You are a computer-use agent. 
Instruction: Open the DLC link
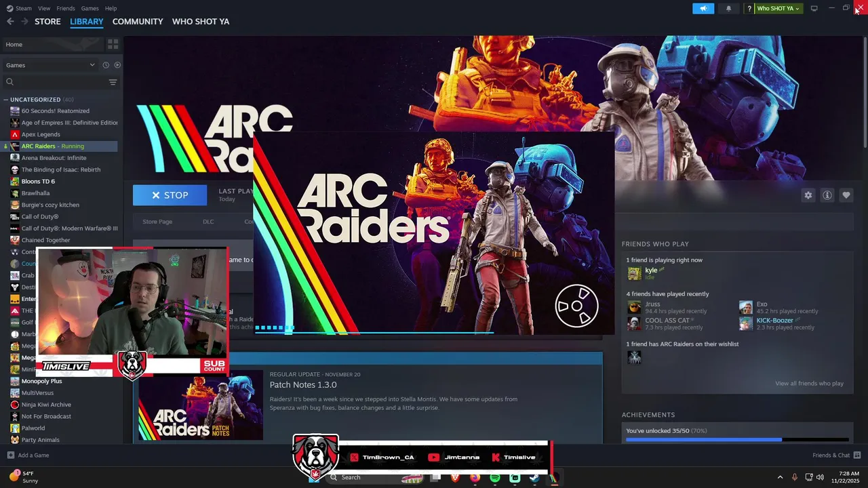pos(208,222)
